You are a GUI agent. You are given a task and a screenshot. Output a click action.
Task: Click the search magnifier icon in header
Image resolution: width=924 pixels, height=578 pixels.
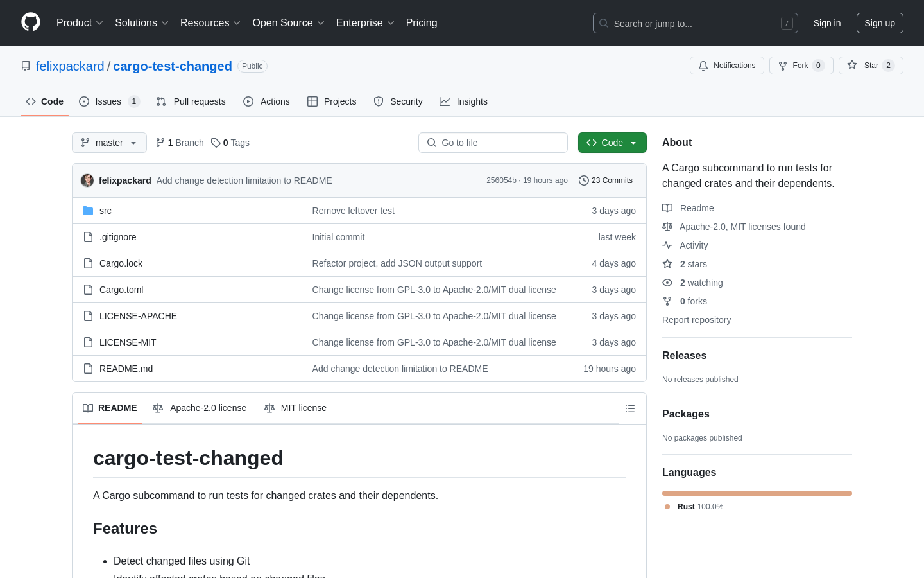(x=604, y=23)
